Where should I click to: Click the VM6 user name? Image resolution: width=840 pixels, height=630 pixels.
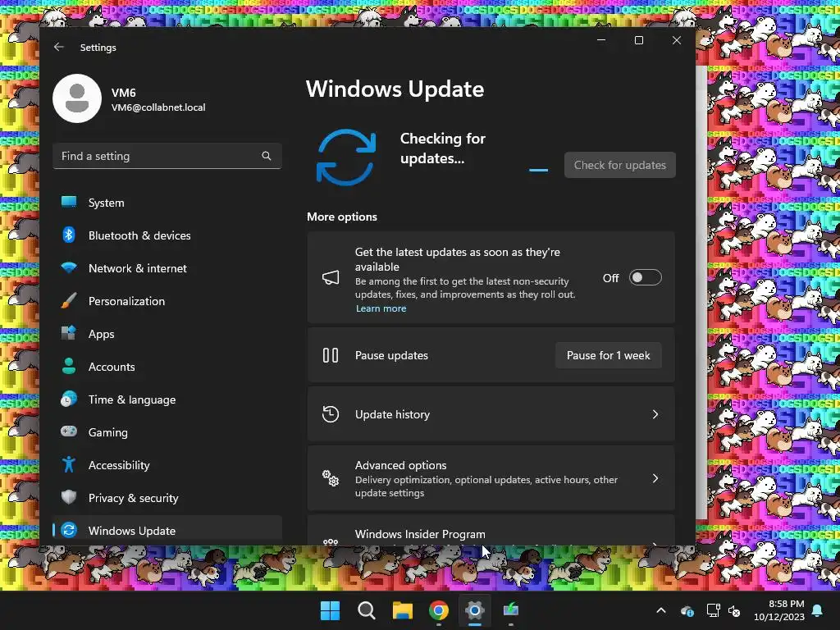[123, 93]
